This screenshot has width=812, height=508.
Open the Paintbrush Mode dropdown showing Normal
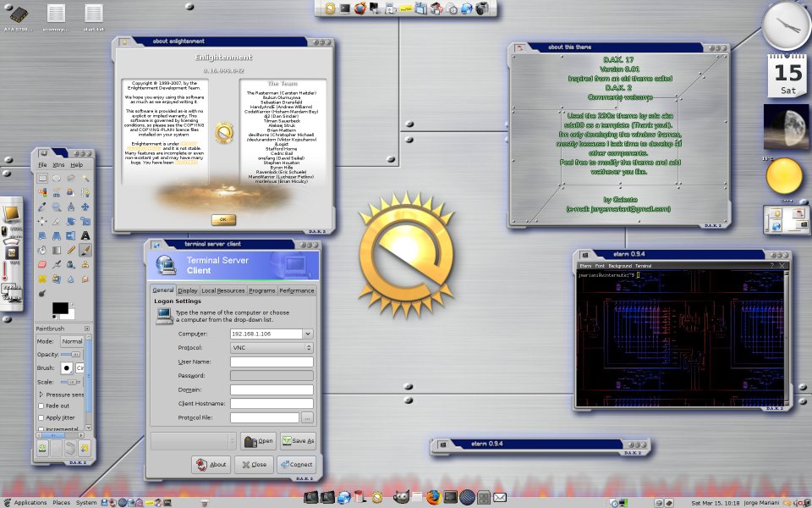click(72, 341)
